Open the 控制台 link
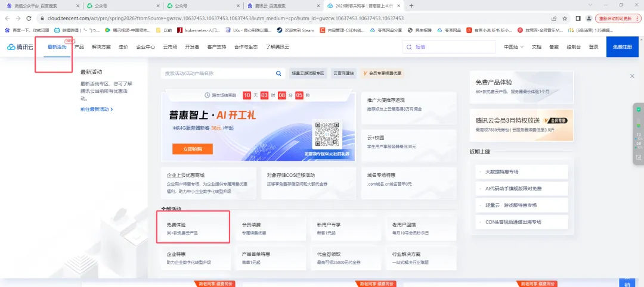644x287 pixels. click(574, 47)
